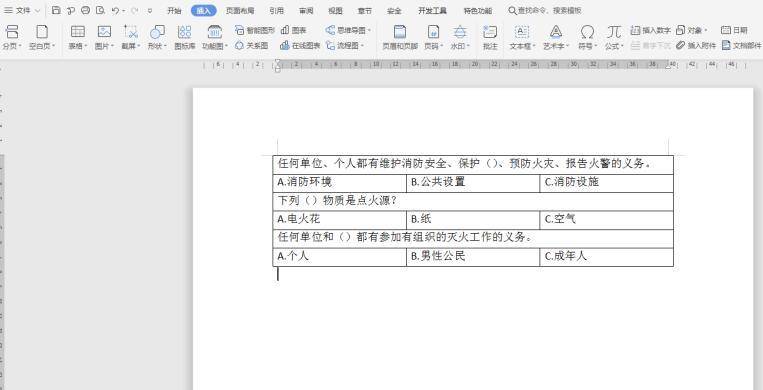The height and width of the screenshot is (390, 763).
Task: Click the 日期 date button
Action: [734, 30]
